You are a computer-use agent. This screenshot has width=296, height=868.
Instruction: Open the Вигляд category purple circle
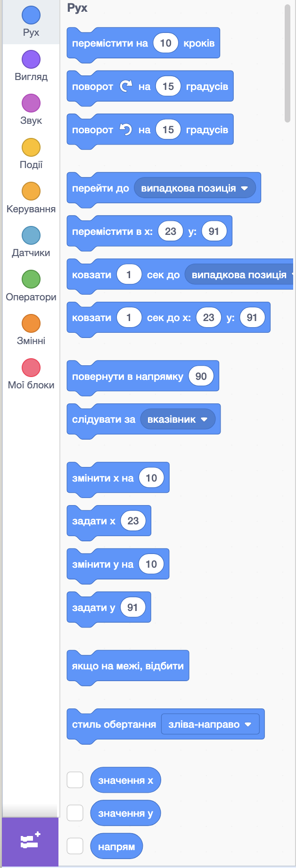click(31, 59)
